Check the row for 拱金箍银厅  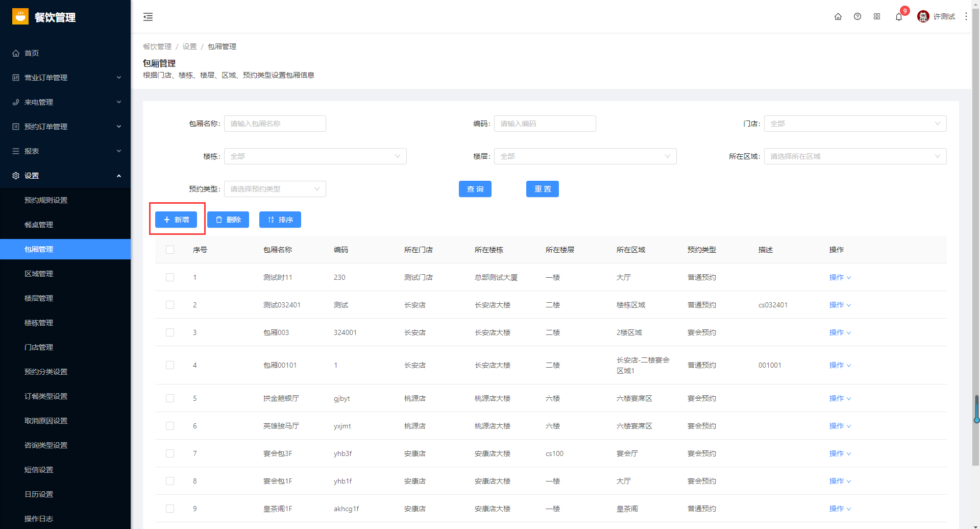tap(170, 398)
